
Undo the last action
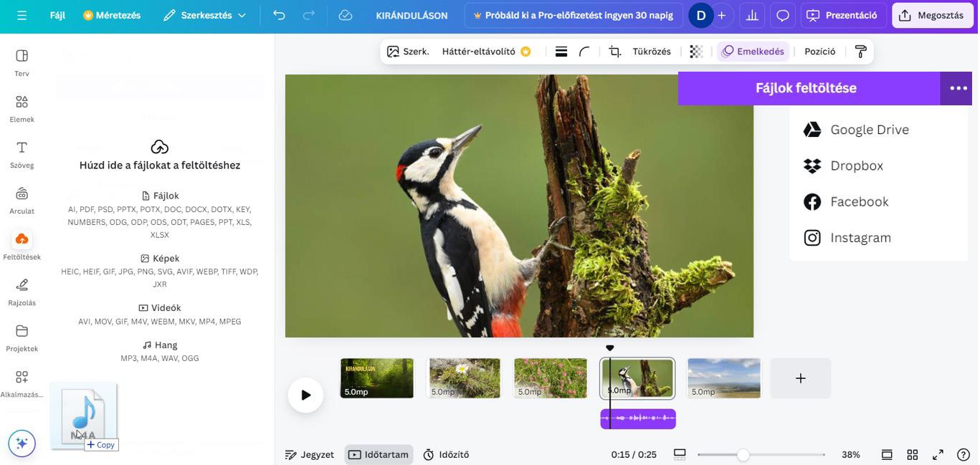point(279,15)
